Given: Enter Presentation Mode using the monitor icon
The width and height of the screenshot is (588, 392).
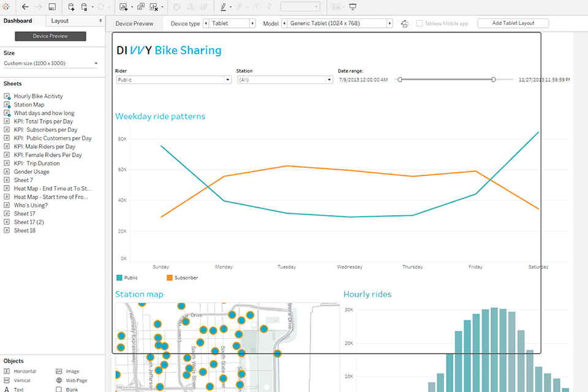Looking at the screenshot, I should [x=352, y=7].
